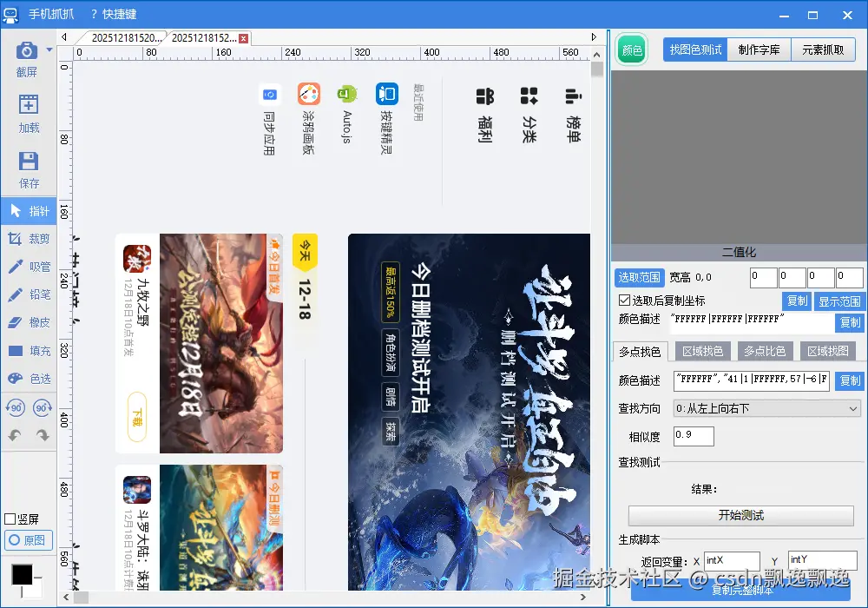Click the undo arrow icon
Image resolution: width=868 pixels, height=608 pixels.
[x=15, y=435]
